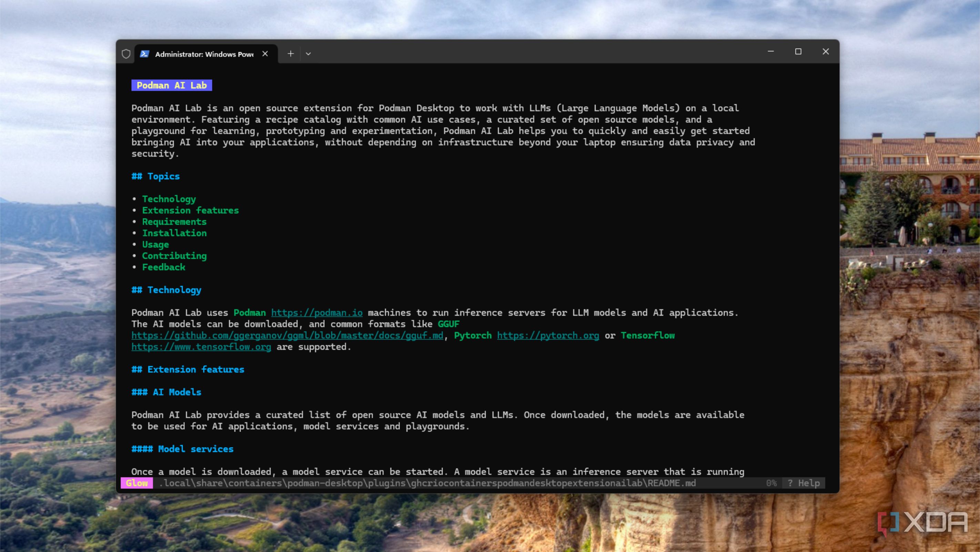Close the Administrator PowerShell tab

pyautogui.click(x=265, y=54)
